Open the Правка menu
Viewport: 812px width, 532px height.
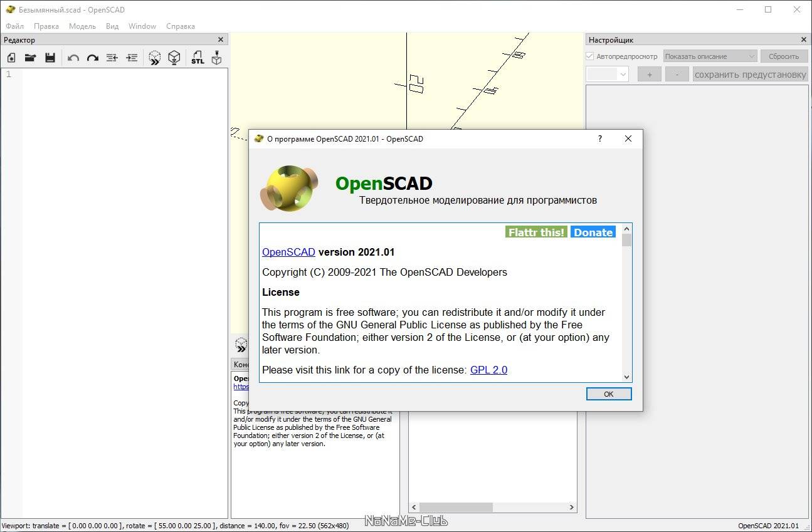pos(46,26)
